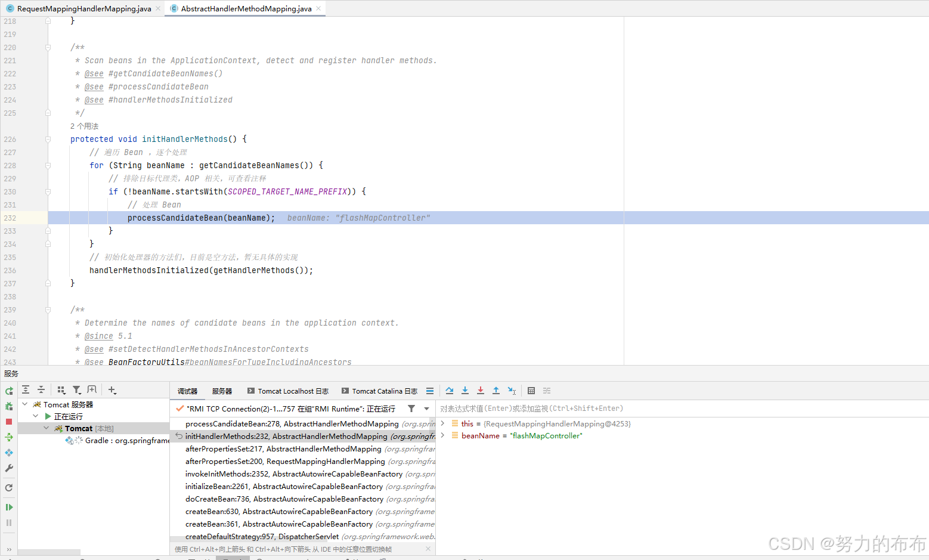Viewport: 929px width, 560px height.
Task: Click the '2 个用法' usages link
Action: [84, 126]
